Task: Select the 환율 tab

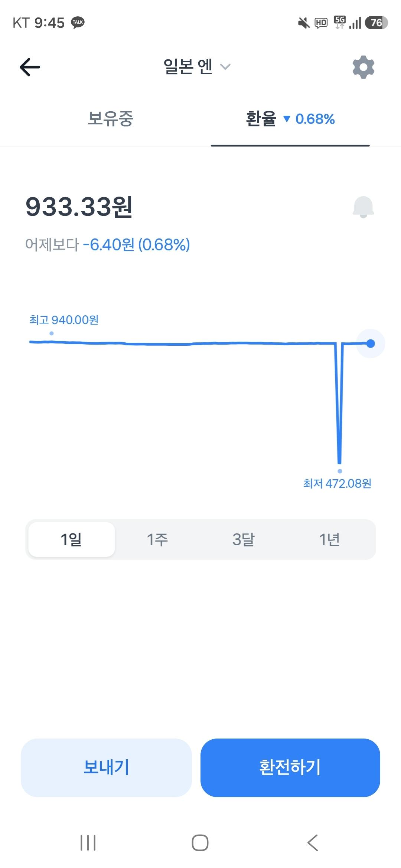Action: pyautogui.click(x=290, y=119)
